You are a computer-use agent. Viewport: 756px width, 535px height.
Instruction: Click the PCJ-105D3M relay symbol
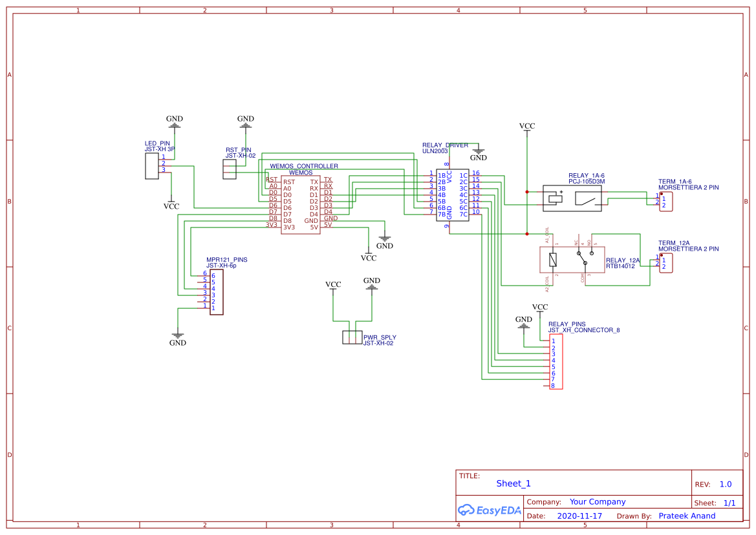[x=572, y=197]
